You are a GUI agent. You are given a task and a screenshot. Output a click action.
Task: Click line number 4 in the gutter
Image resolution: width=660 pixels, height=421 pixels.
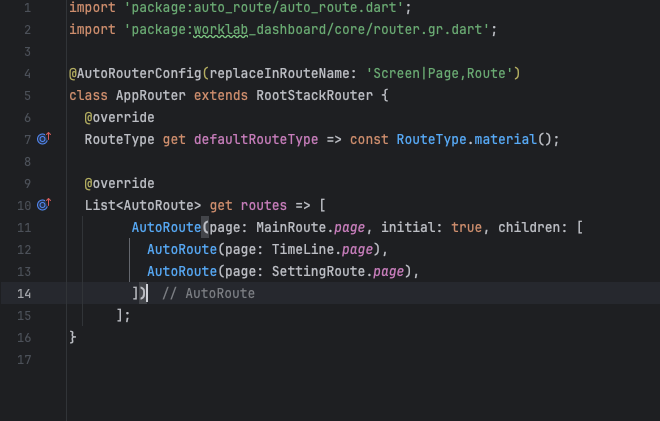point(27,74)
